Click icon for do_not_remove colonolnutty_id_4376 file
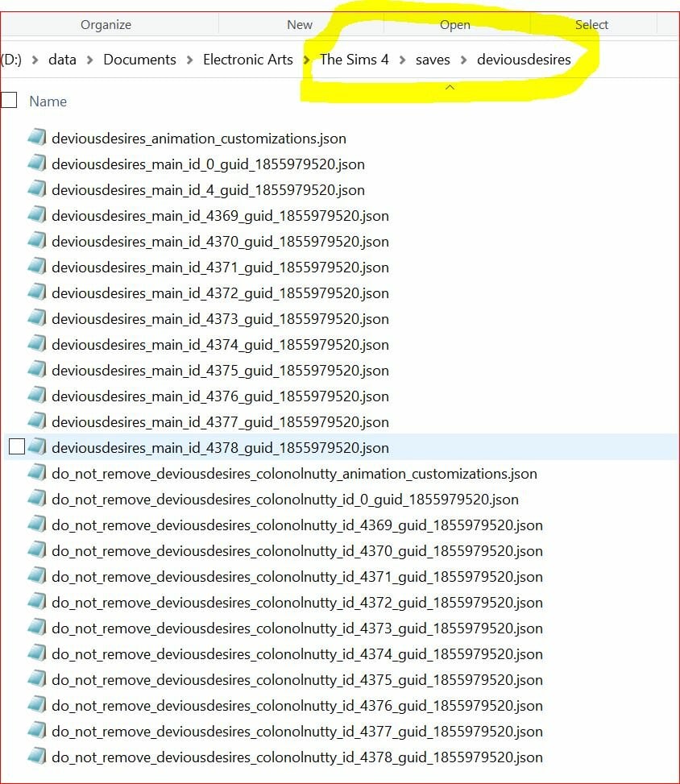The image size is (680, 784). point(37,704)
